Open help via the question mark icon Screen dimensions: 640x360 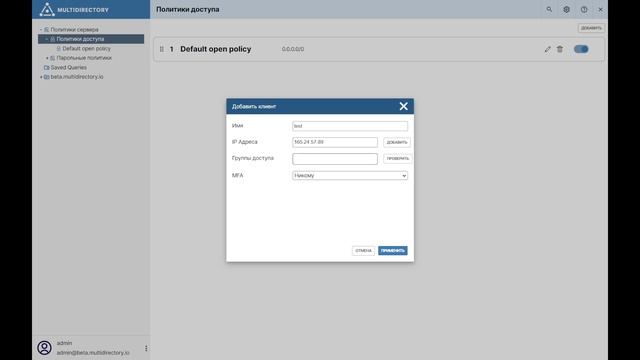pos(584,9)
